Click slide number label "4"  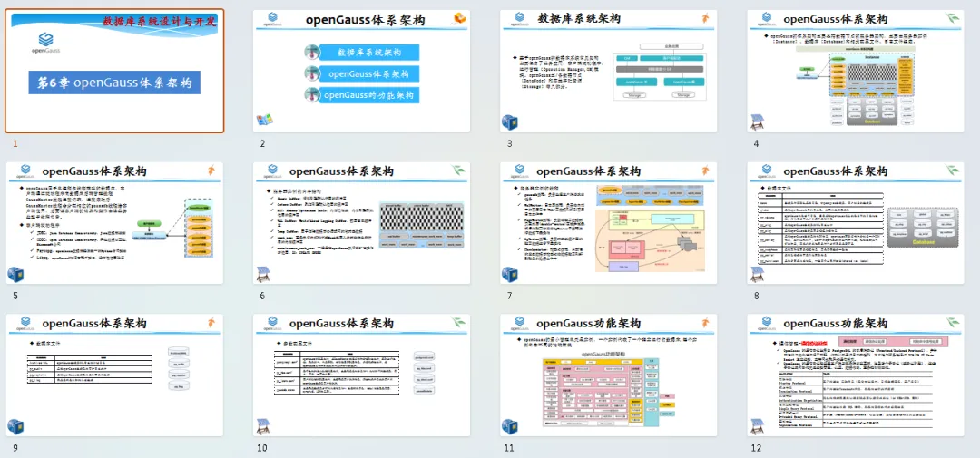[756, 143]
